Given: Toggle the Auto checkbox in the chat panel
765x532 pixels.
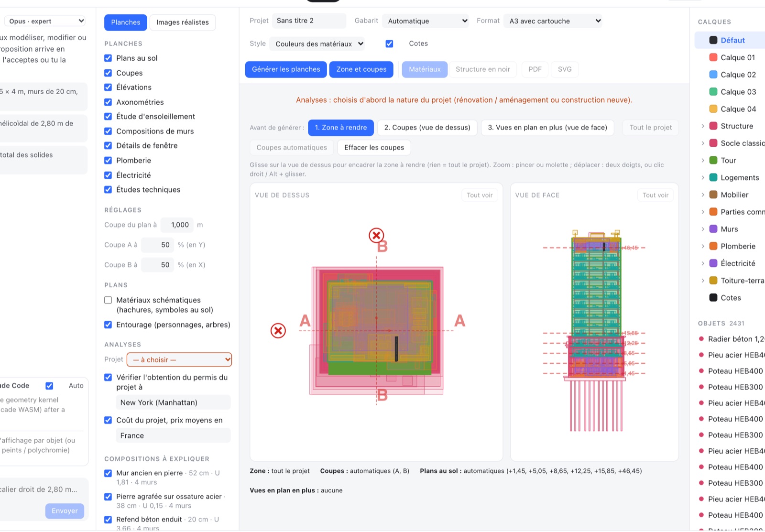Looking at the screenshot, I should (49, 386).
